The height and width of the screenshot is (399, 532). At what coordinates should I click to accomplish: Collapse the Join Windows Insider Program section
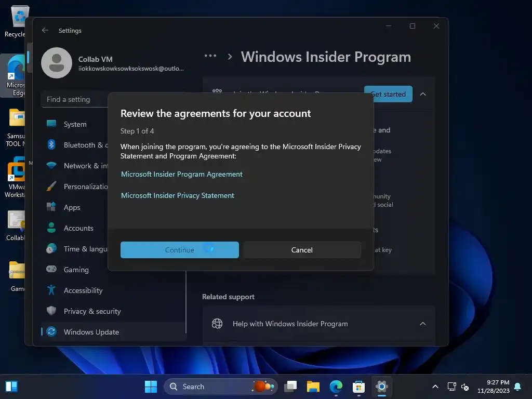[x=423, y=94]
